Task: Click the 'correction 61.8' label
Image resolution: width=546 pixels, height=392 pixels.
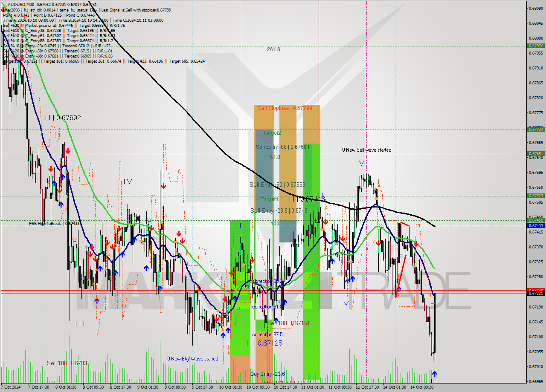Action: [267, 307]
